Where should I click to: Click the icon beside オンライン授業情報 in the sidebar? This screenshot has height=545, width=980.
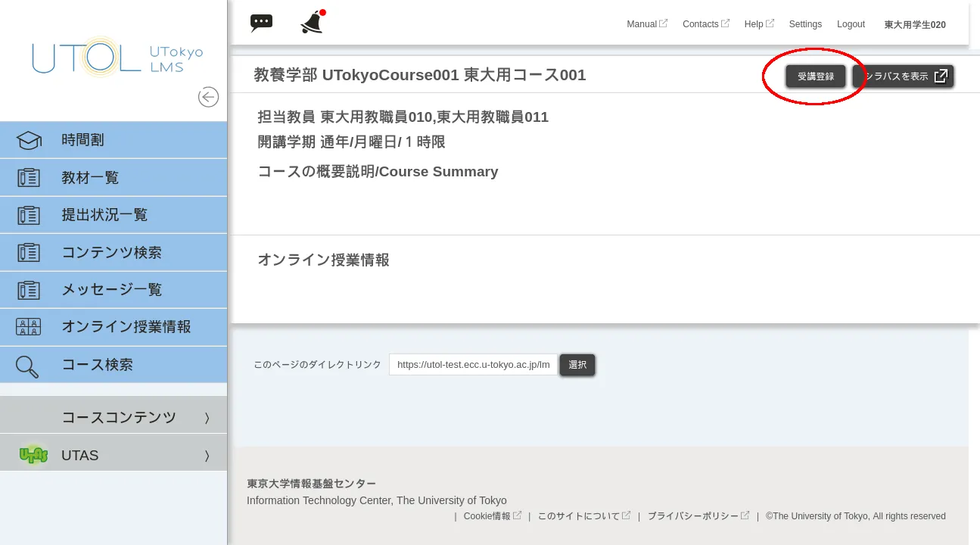point(29,327)
